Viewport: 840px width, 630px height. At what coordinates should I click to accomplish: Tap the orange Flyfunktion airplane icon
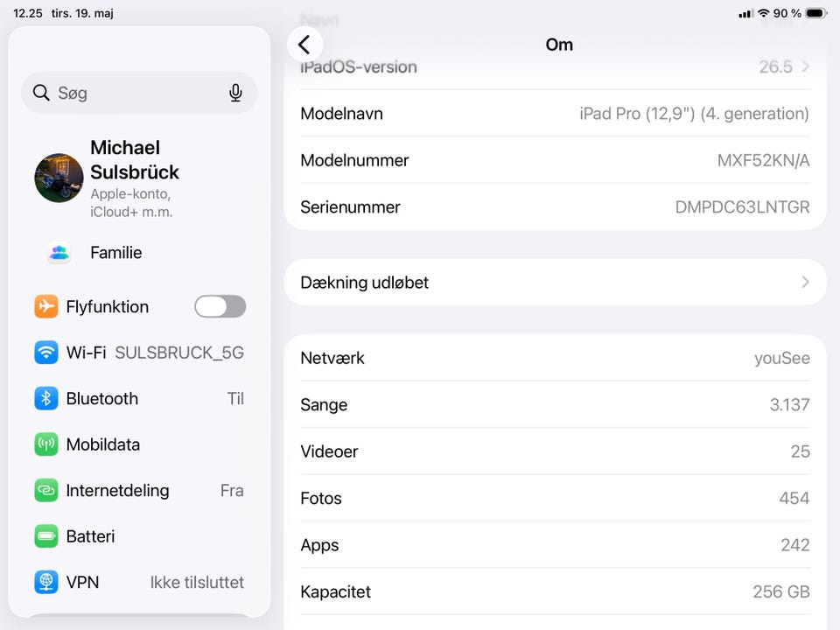pos(46,306)
